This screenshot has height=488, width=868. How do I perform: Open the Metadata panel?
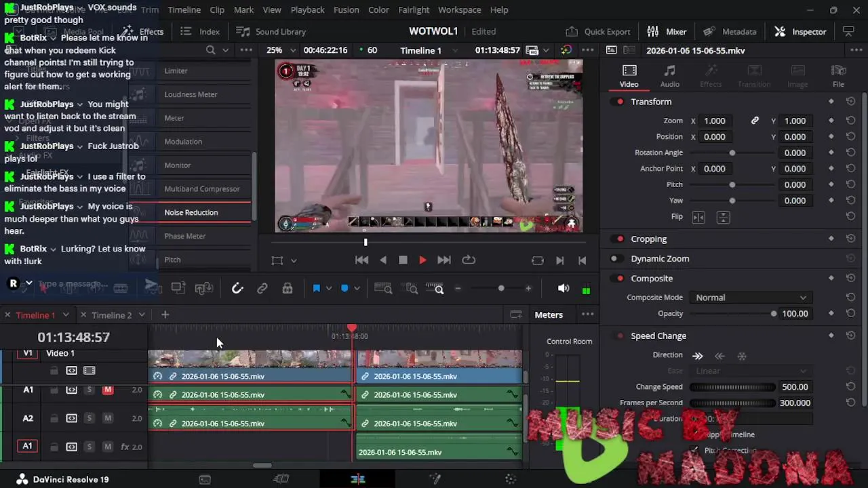730,31
